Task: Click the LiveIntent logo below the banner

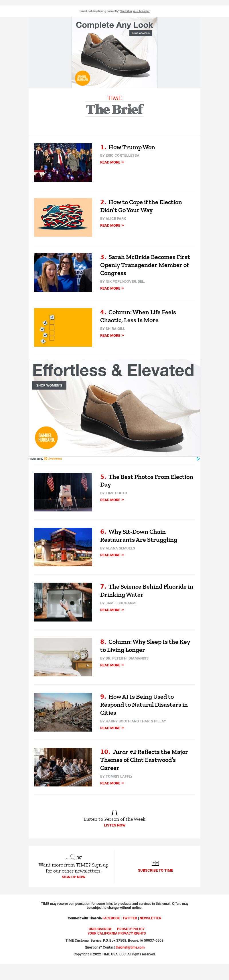Action: [x=53, y=459]
